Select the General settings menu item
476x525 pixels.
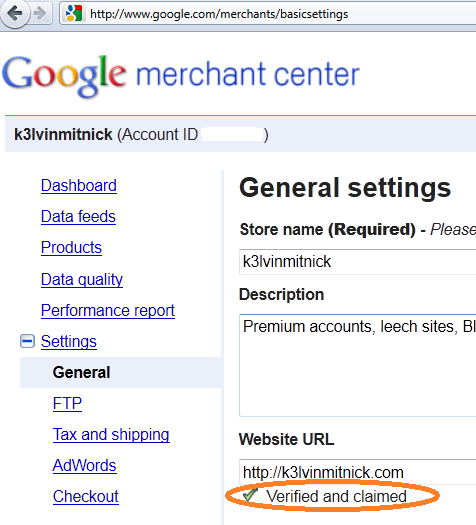[121, 372]
